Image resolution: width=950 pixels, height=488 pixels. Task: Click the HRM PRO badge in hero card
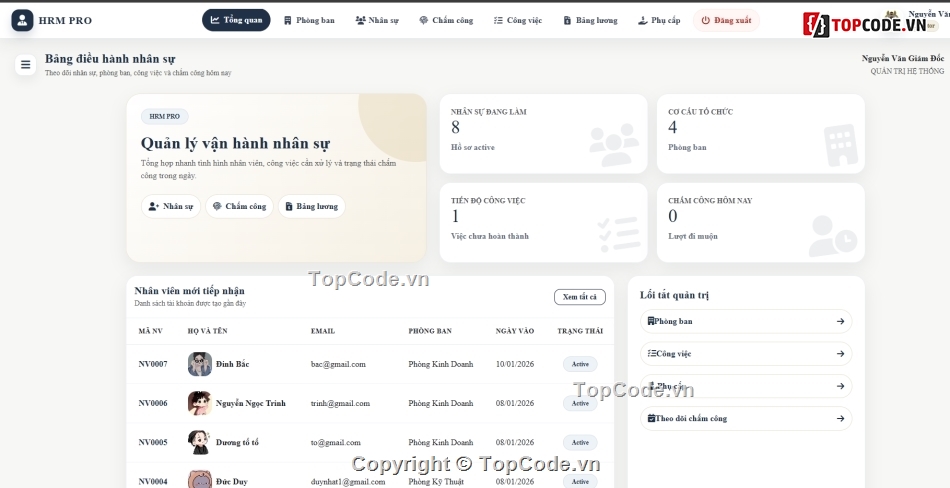coord(165,116)
